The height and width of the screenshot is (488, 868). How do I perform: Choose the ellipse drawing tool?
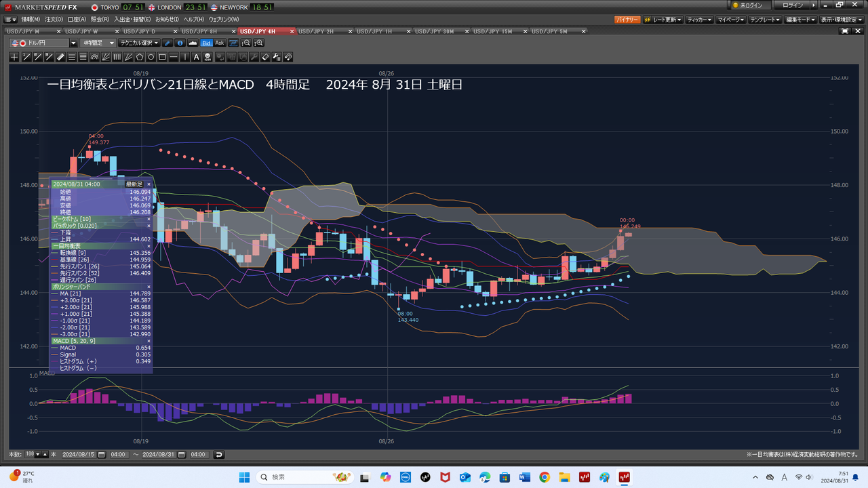click(151, 57)
